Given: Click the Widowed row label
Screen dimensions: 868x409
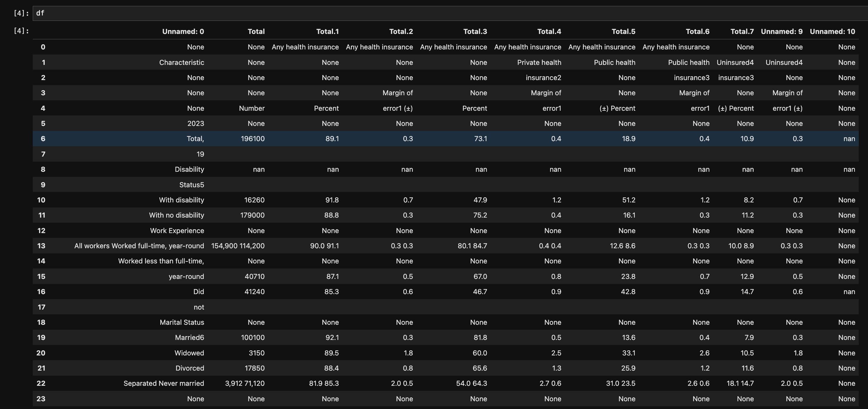Looking at the screenshot, I should click(x=189, y=353).
